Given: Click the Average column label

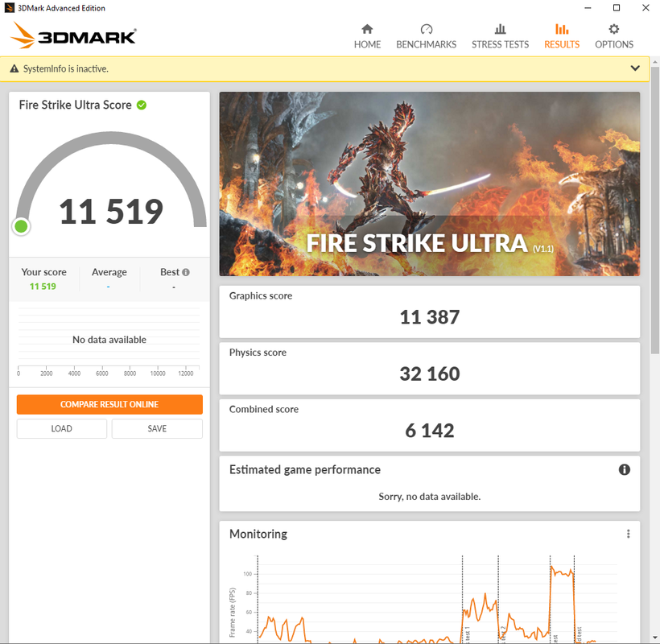Looking at the screenshot, I should (x=109, y=272).
